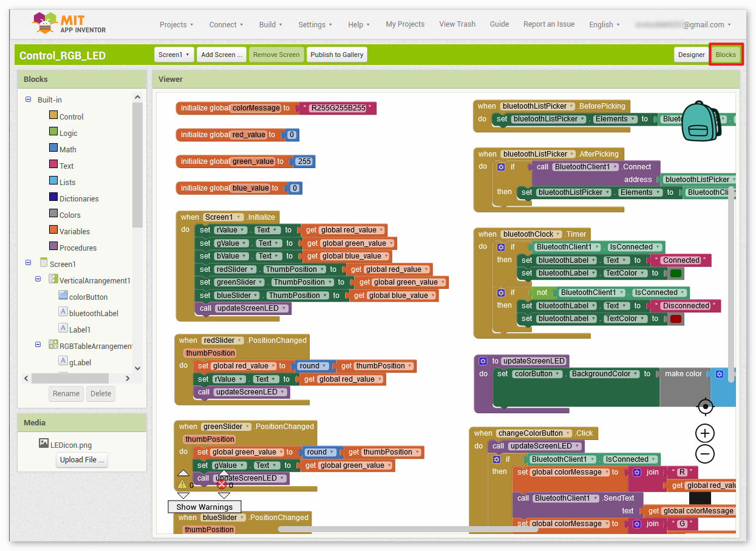Image resolution: width=756 pixels, height=551 pixels.
Task: Click the center workspace target icon
Action: [x=705, y=406]
